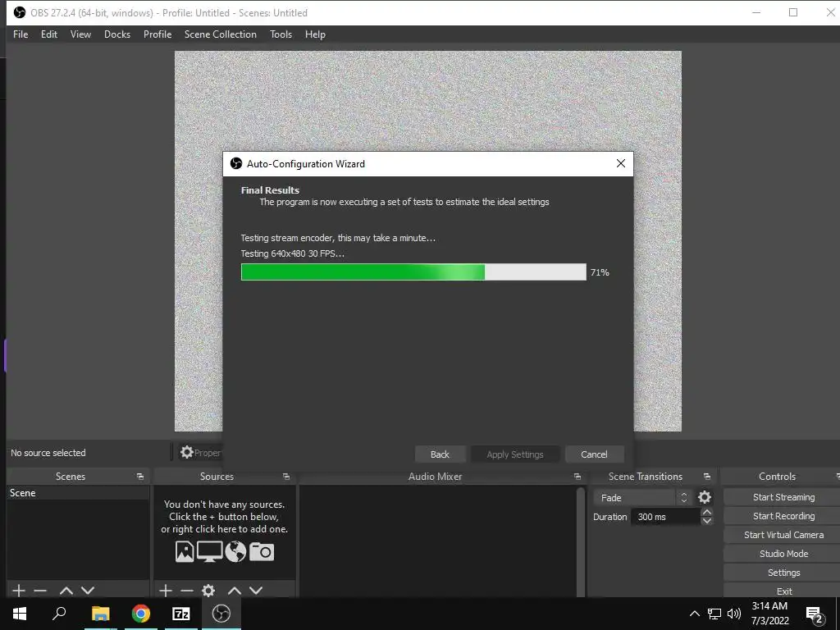Screen dimensions: 840x630
Task: Click Start Streaming in Controls
Action: 783,497
